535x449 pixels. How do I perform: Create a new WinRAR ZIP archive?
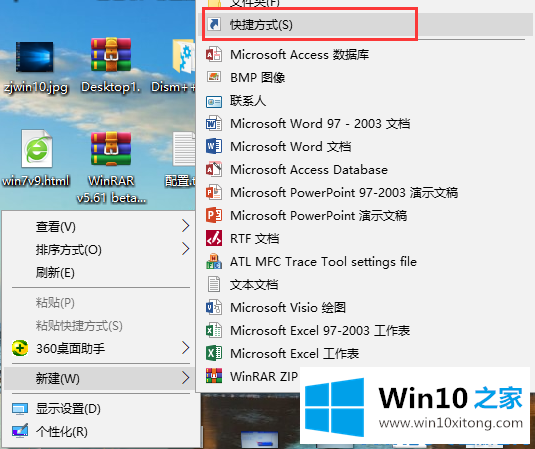[x=264, y=376]
